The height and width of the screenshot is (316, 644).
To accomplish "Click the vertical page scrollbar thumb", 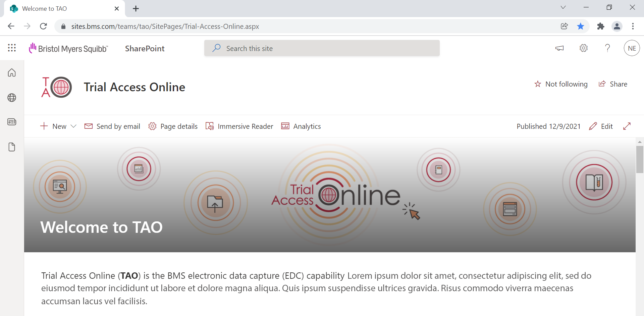I will (x=640, y=159).
